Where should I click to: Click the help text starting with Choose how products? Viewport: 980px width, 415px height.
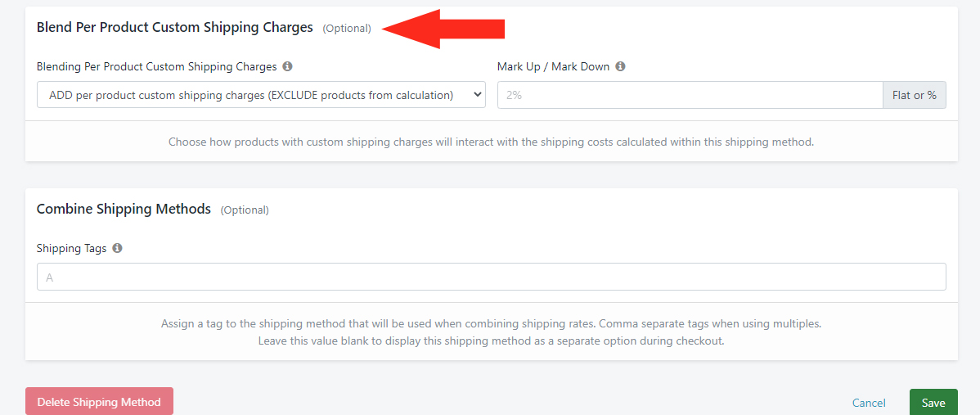[x=492, y=142]
